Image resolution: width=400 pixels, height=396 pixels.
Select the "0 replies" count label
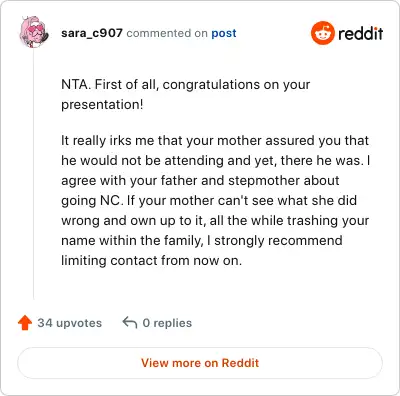pos(167,323)
